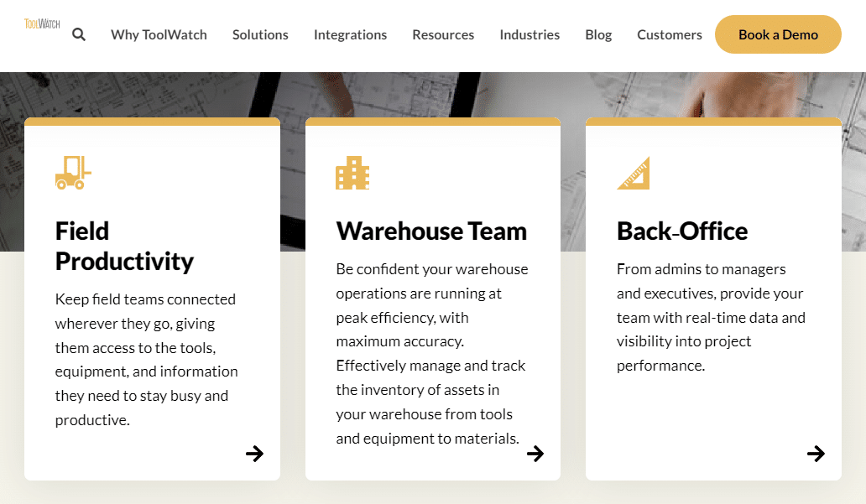Click the triangle ruler Back-Office icon

[633, 173]
